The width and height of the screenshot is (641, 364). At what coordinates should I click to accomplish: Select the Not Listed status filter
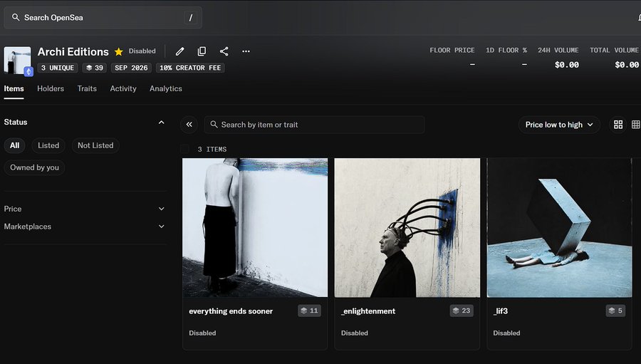pyautogui.click(x=95, y=145)
